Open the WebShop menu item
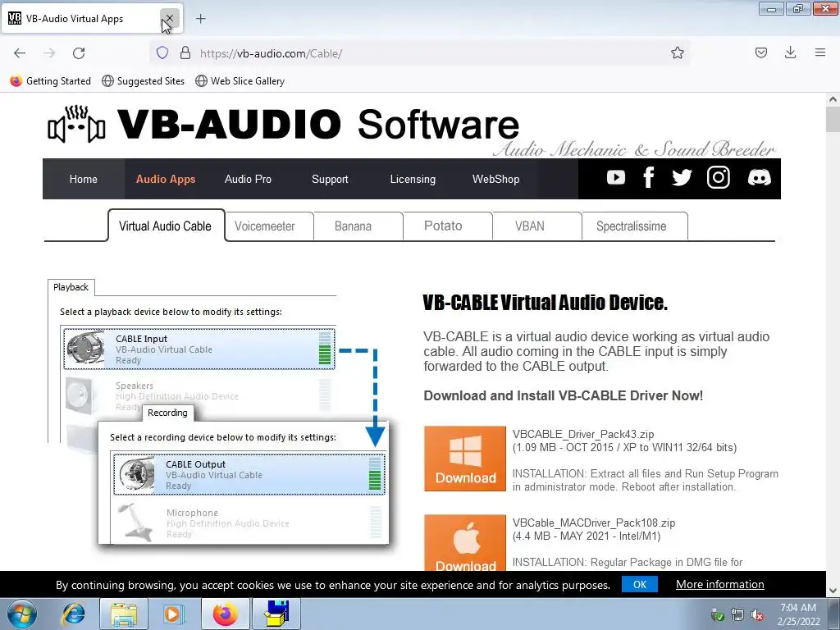The height and width of the screenshot is (630, 840). [495, 179]
